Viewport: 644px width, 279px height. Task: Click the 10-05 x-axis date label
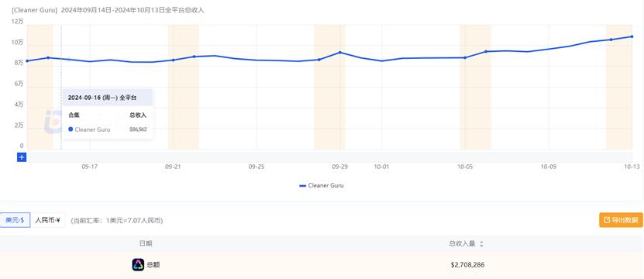[465, 167]
